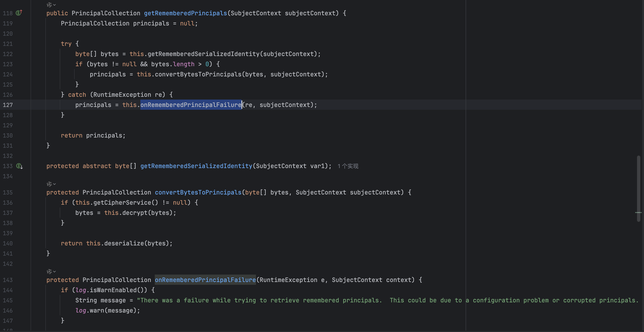Viewport: 644px width, 332px height.
Task: Click the 'return this.deserialize(bytes)' statement
Action: [x=117, y=243]
